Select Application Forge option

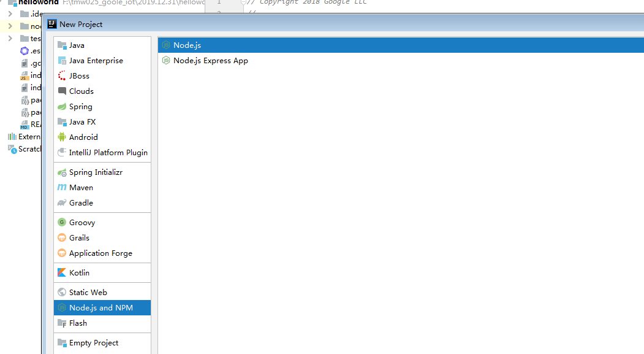(x=102, y=253)
